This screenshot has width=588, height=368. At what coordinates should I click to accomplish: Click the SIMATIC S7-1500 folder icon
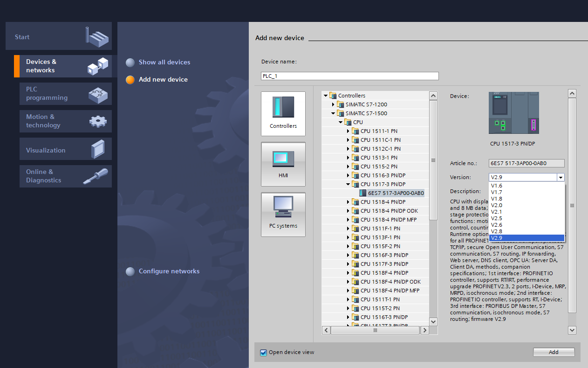(341, 113)
